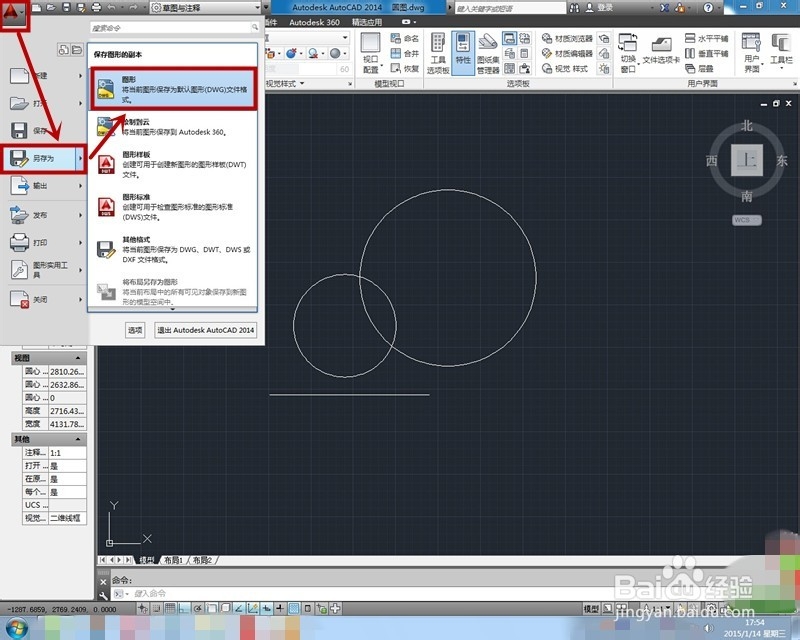Click 层叠 cascade windows
The image size is (800, 640).
coord(699,68)
